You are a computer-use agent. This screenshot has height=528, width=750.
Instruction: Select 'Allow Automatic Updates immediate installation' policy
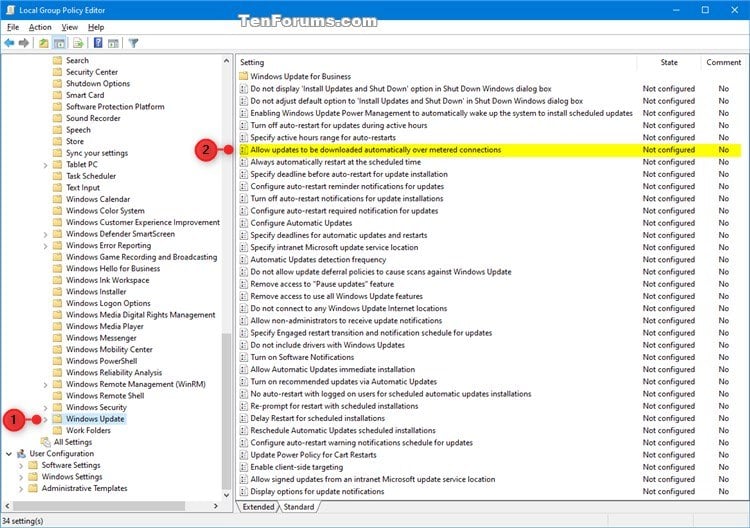tap(332, 369)
